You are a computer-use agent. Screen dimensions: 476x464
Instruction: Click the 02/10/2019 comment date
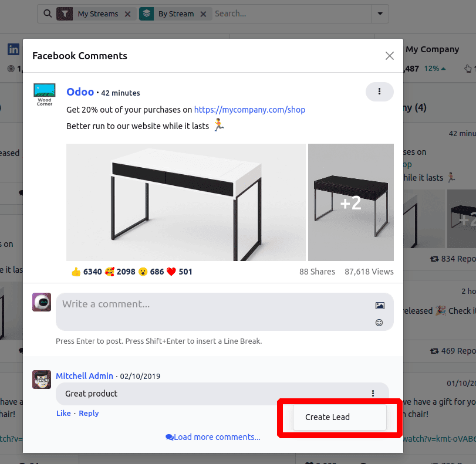coord(140,376)
